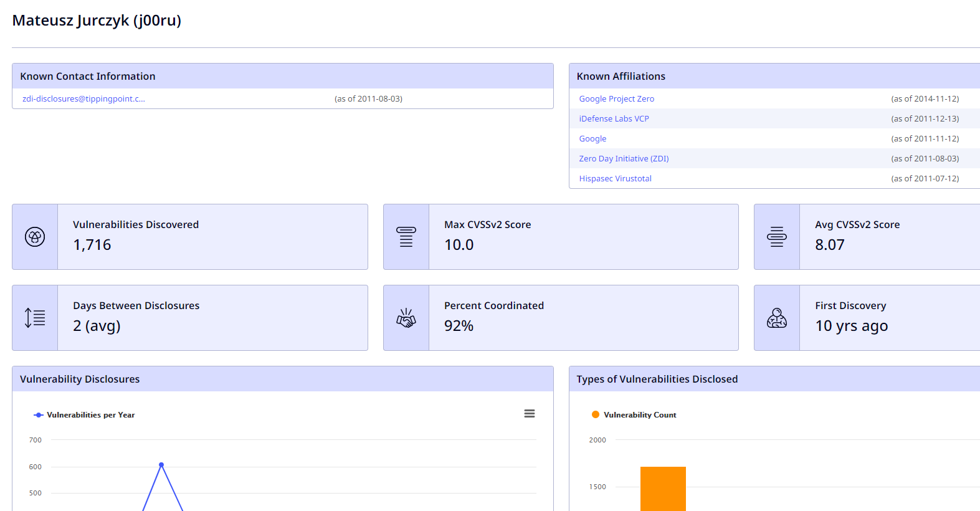Open the Vulnerability Disclosures chart hamburger menu
Image resolution: width=980 pixels, height=511 pixels.
530,414
